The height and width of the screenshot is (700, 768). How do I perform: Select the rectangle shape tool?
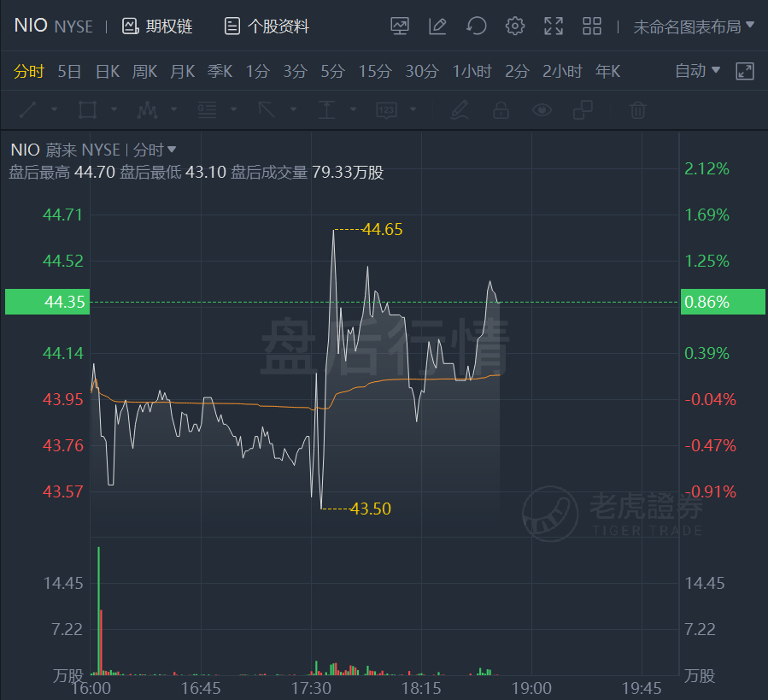pos(88,109)
